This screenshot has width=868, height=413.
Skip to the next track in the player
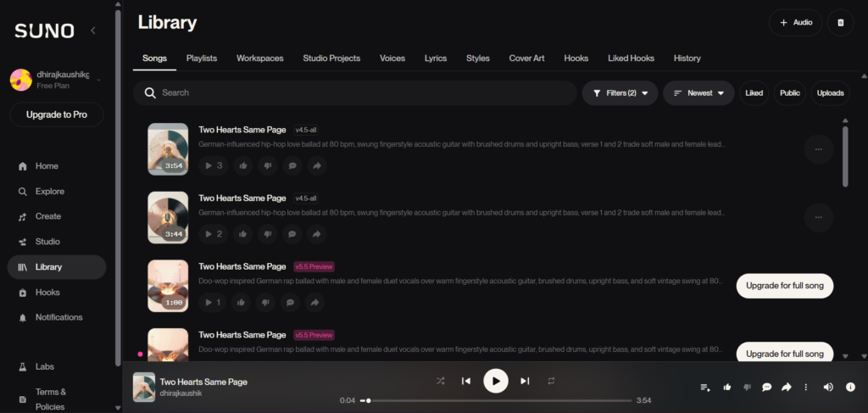(525, 381)
